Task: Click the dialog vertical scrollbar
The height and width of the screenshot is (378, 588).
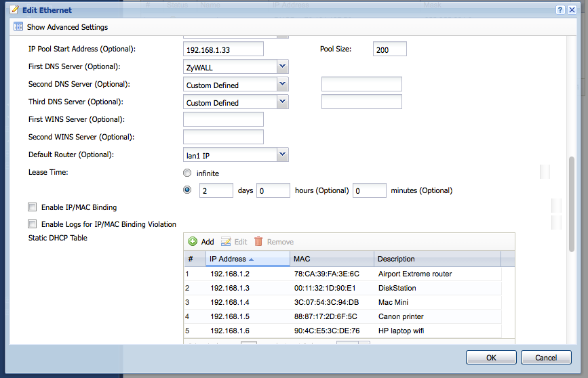Action: click(x=572, y=203)
